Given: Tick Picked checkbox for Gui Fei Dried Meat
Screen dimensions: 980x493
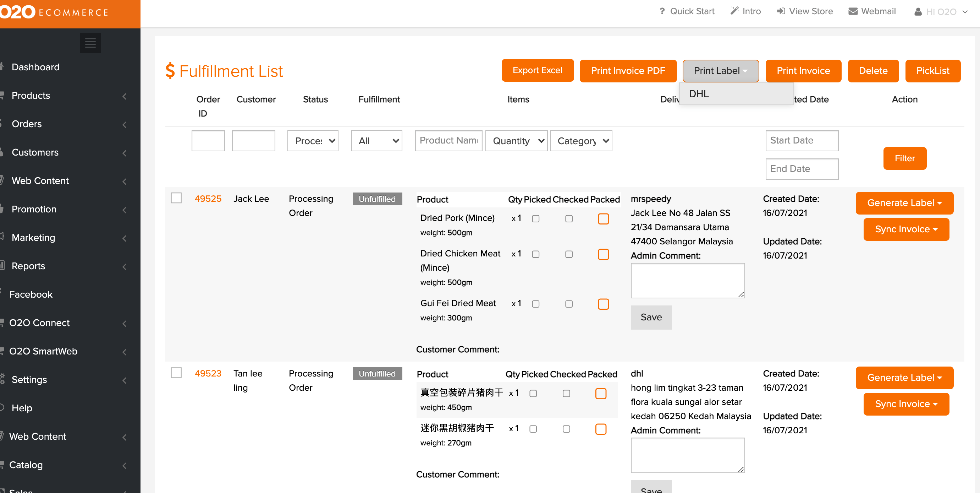Looking at the screenshot, I should pyautogui.click(x=535, y=304).
